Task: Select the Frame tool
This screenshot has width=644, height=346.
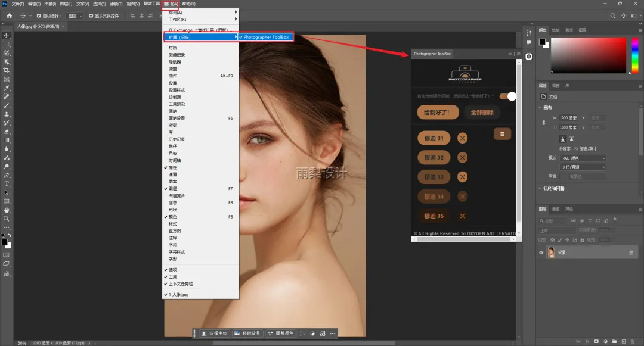Action: (x=7, y=79)
